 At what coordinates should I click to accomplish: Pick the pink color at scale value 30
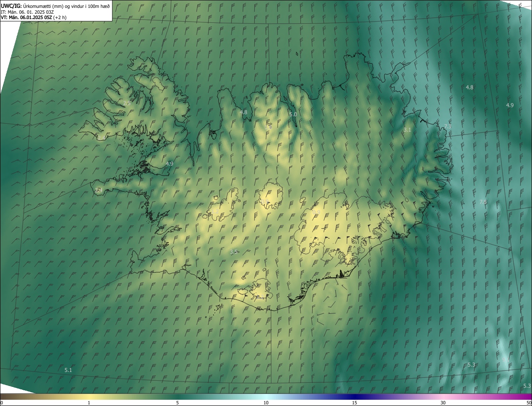(x=443, y=396)
